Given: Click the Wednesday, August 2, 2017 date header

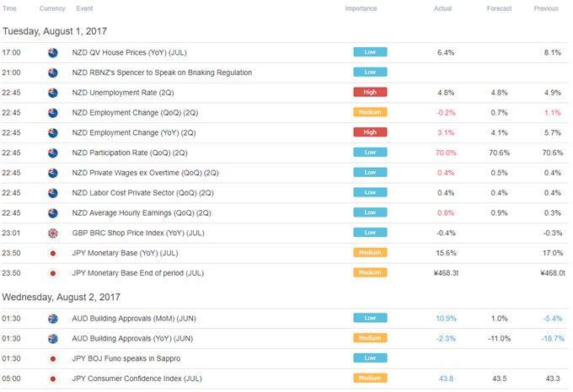Looking at the screenshot, I should [x=62, y=297].
